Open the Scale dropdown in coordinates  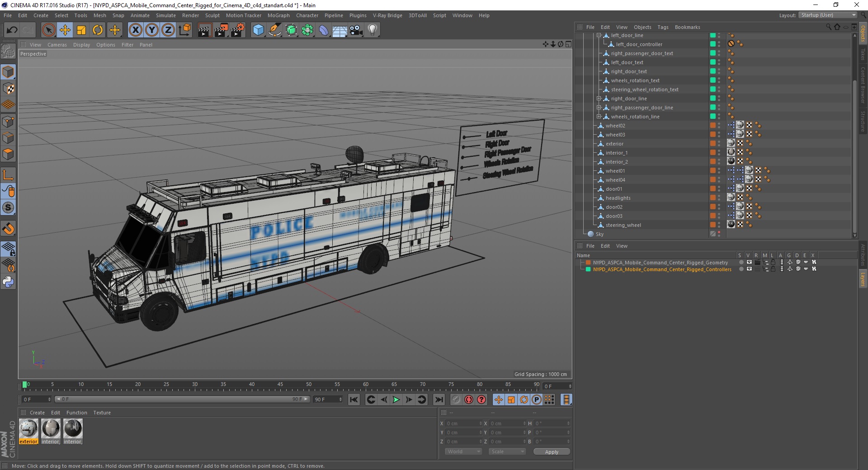pos(507,451)
